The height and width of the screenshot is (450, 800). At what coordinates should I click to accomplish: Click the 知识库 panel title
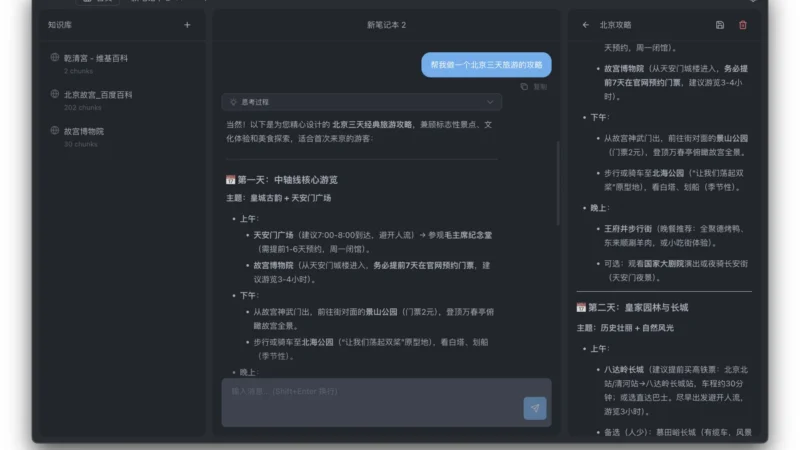pyautogui.click(x=60, y=24)
